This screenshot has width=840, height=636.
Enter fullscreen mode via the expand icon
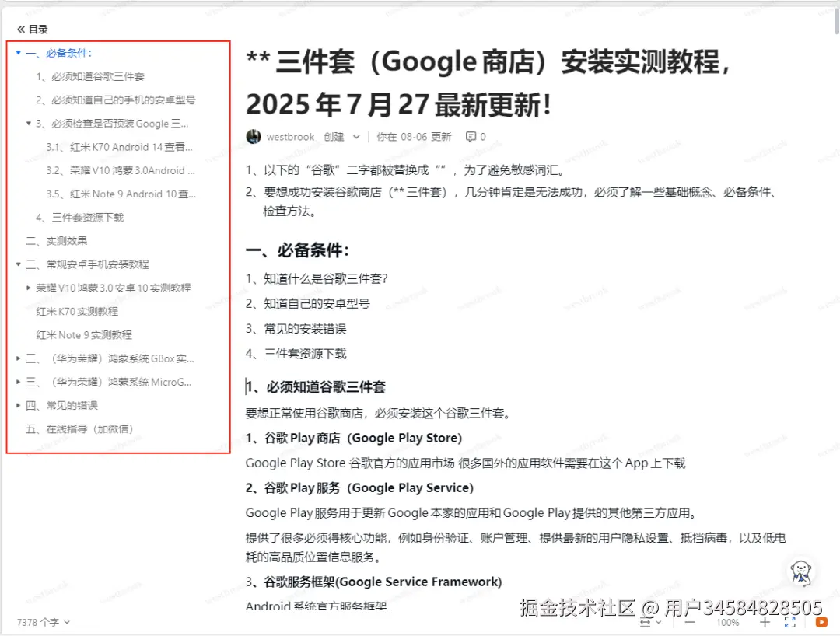point(790,622)
